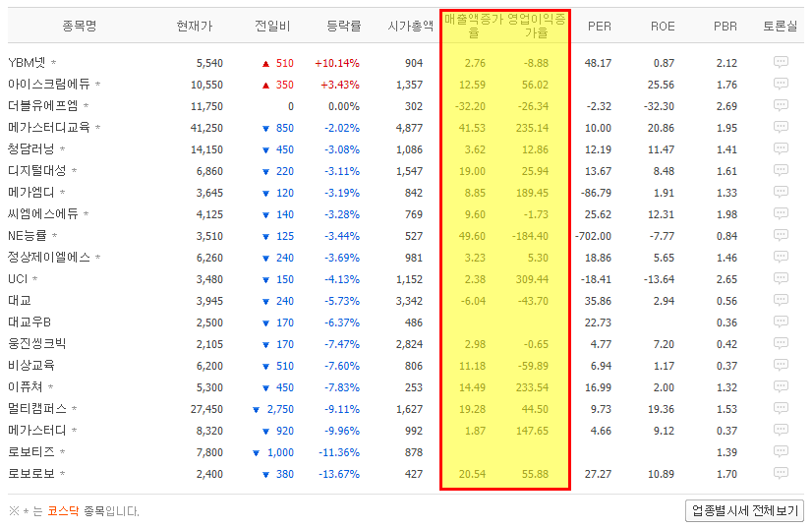Open the 메가스터디 stock link
Image resolution: width=812 pixels, height=528 pixels.
(x=36, y=431)
